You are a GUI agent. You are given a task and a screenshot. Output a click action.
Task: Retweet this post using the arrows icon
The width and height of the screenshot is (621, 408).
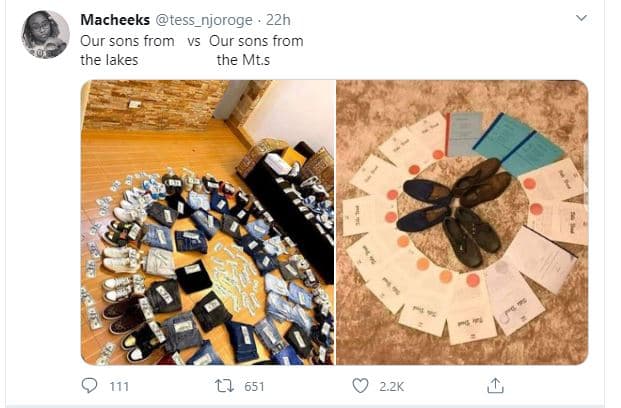click(x=226, y=386)
